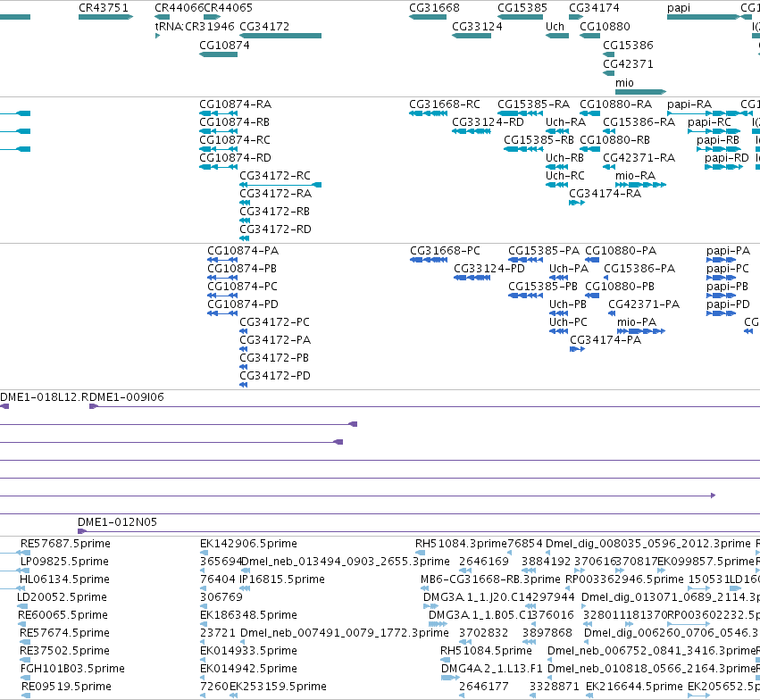Select the papi-PA protein label

click(x=729, y=251)
